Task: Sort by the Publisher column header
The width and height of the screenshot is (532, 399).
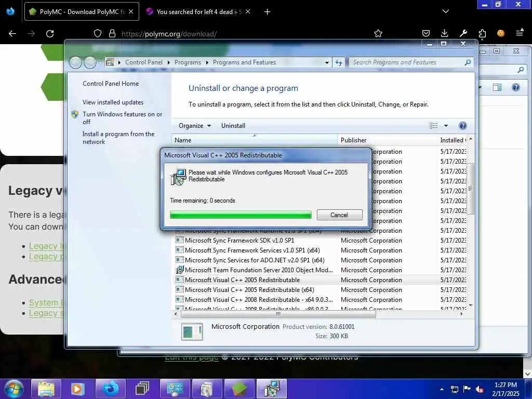Action: point(387,140)
